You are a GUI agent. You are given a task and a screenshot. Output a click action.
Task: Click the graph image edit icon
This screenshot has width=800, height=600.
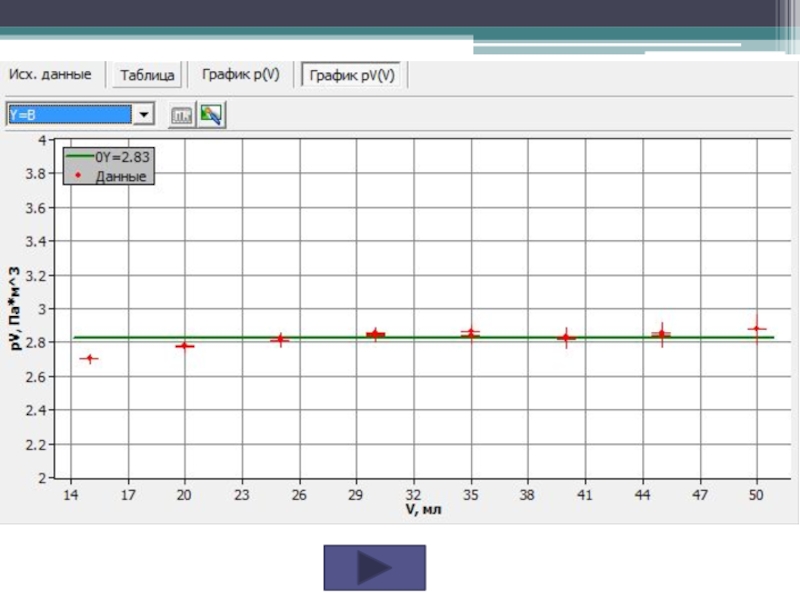(x=211, y=115)
